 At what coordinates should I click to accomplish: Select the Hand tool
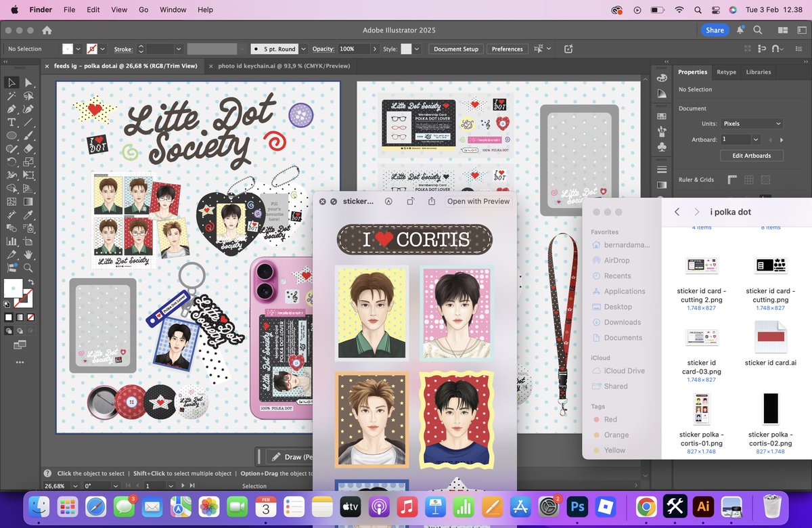coord(28,255)
